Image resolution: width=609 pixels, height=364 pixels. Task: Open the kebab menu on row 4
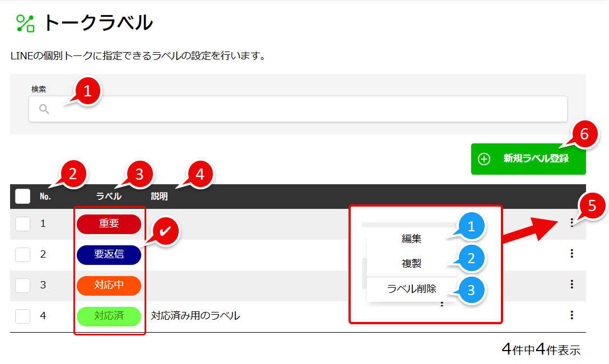tap(571, 316)
